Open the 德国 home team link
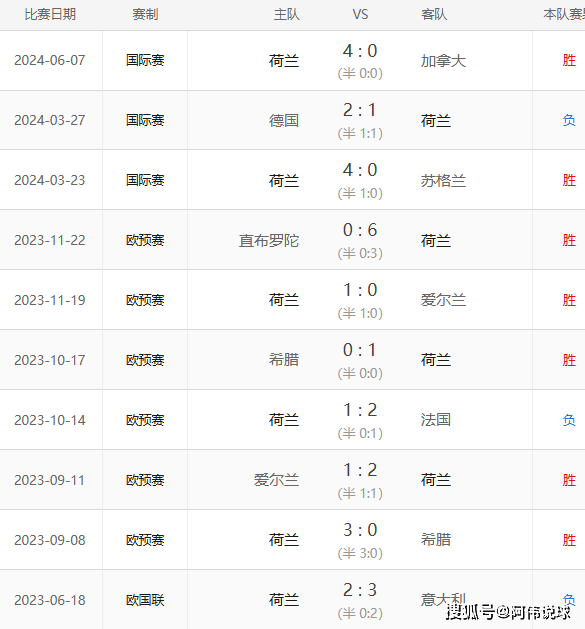Viewport: 585px width, 629px height. (284, 120)
